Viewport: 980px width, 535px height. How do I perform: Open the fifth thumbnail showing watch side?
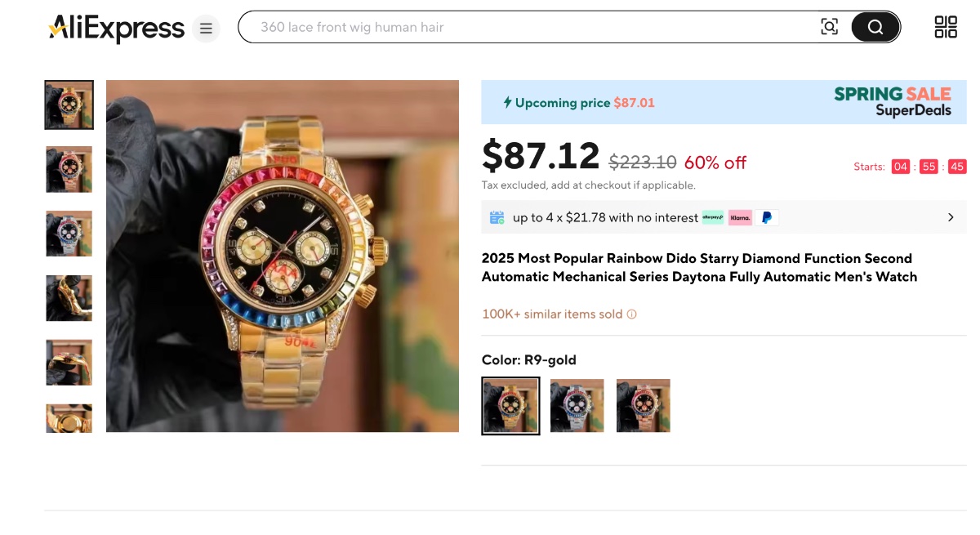click(x=69, y=363)
